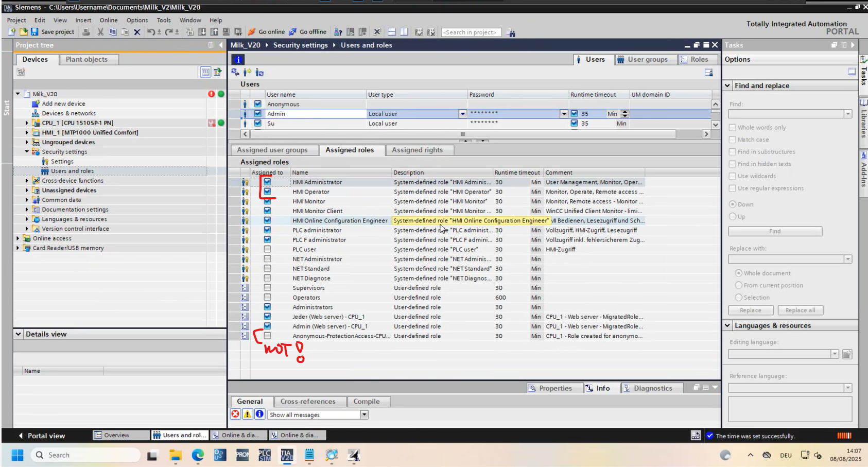Open the Show all messages dropdown
Image resolution: width=868 pixels, height=467 pixels.
(x=364, y=414)
